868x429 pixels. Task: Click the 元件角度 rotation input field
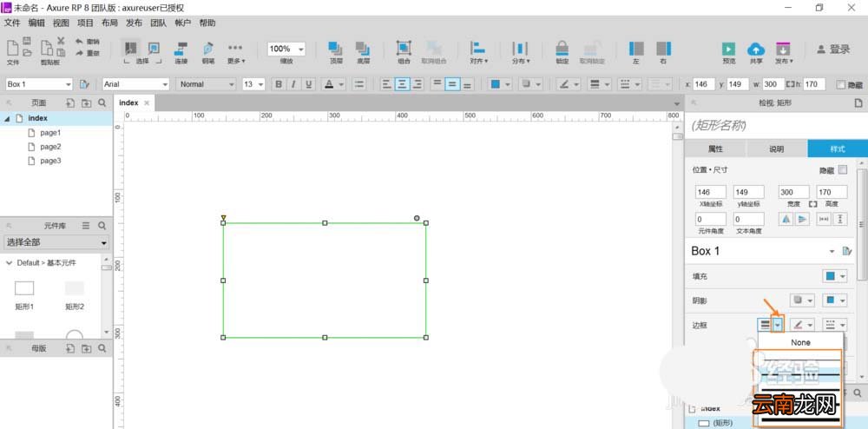pos(711,219)
